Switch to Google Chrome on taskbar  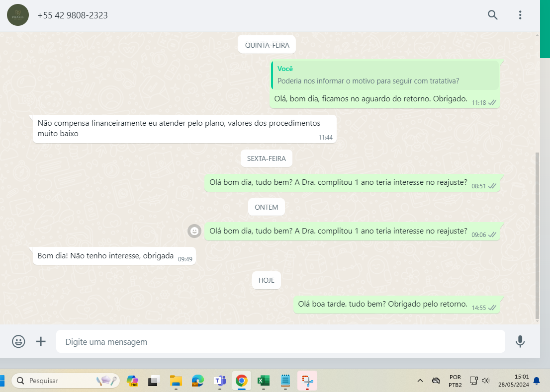tap(241, 381)
